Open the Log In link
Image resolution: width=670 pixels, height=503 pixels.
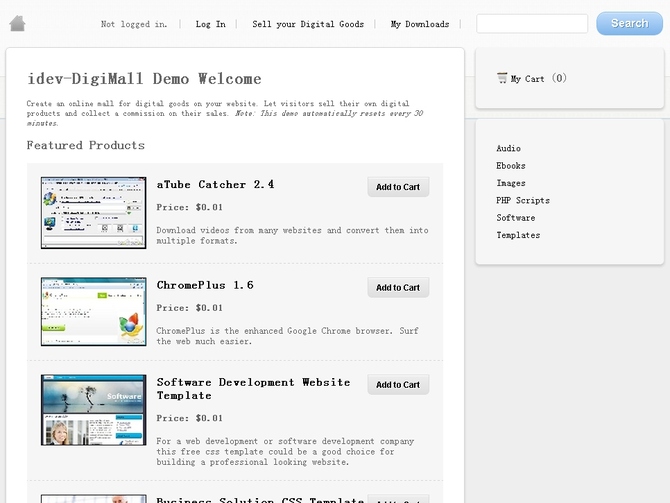(x=210, y=24)
